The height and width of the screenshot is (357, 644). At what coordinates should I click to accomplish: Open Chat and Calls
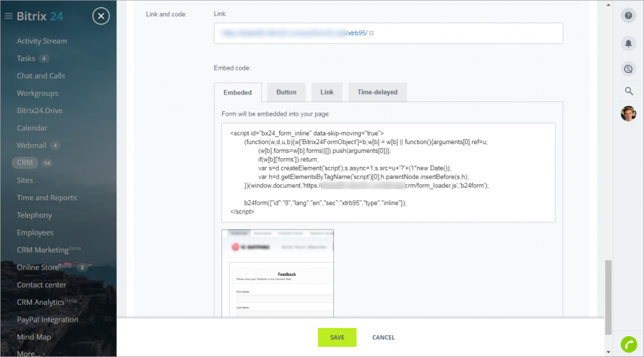(x=41, y=76)
